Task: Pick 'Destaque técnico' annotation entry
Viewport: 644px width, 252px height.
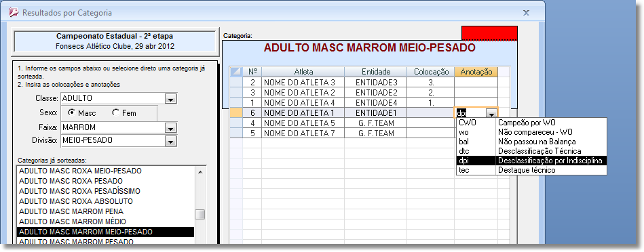Action: click(x=531, y=170)
